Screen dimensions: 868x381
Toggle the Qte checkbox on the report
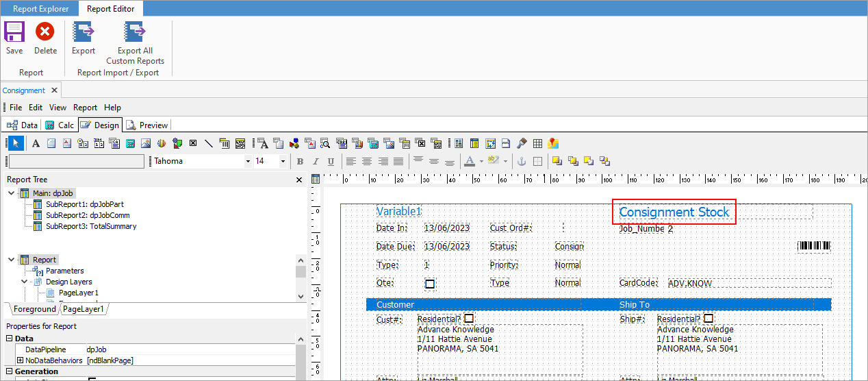tap(430, 283)
